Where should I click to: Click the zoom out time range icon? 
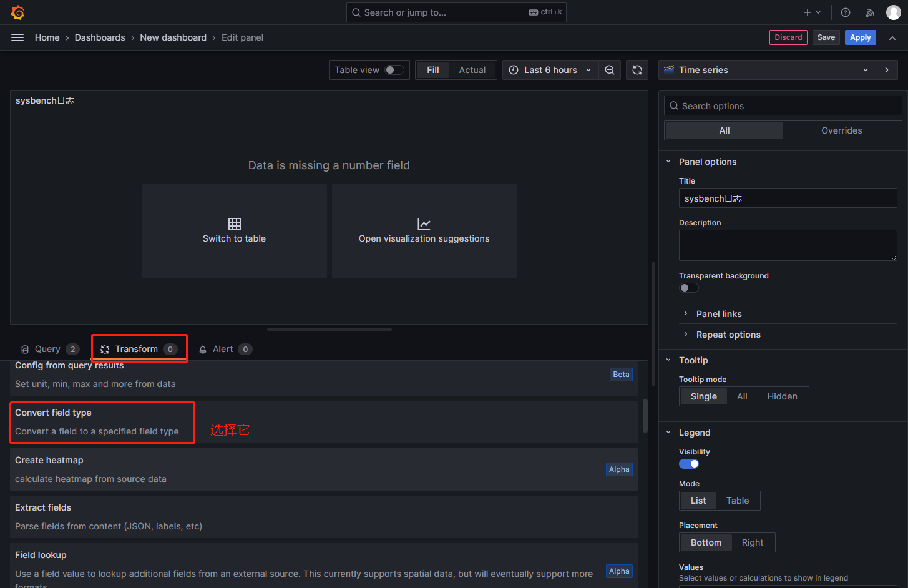tap(610, 70)
